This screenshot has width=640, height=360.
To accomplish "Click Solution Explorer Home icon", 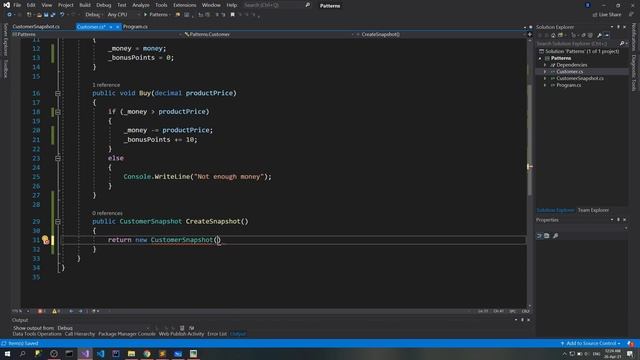I will point(553,36).
